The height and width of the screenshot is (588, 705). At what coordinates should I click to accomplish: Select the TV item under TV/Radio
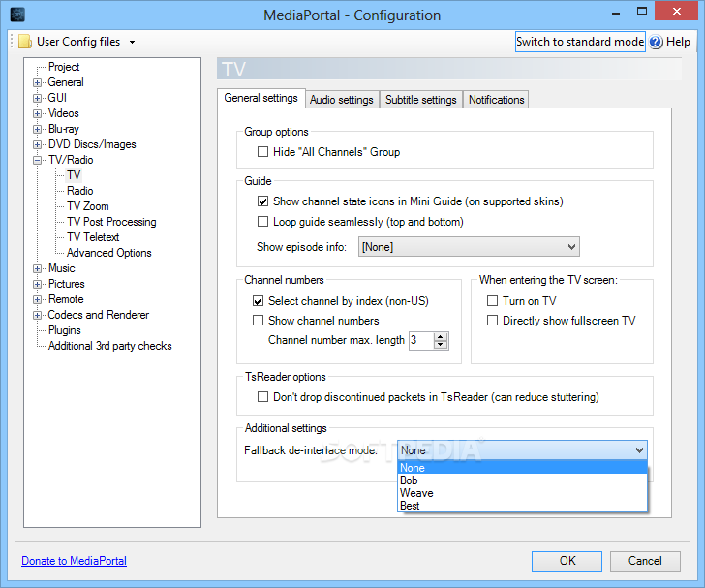tap(74, 175)
